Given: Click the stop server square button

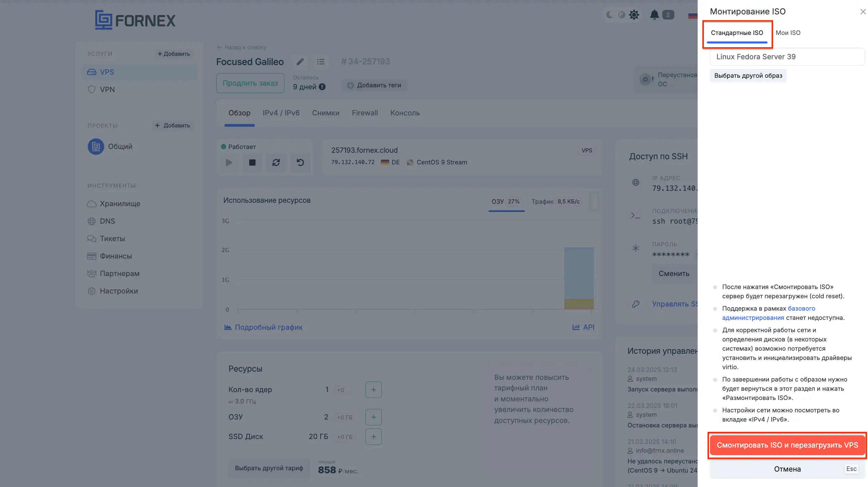Looking at the screenshot, I should point(252,162).
